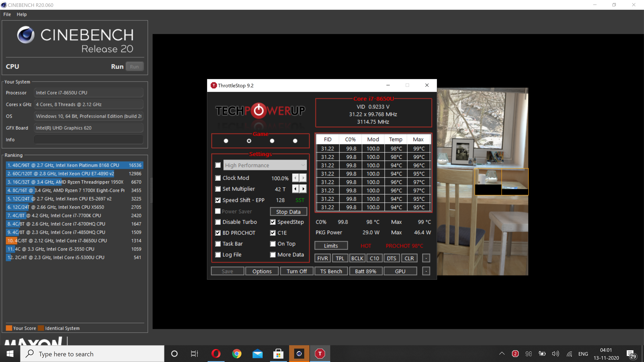
Task: Click the FIVR button
Action: pos(322,258)
